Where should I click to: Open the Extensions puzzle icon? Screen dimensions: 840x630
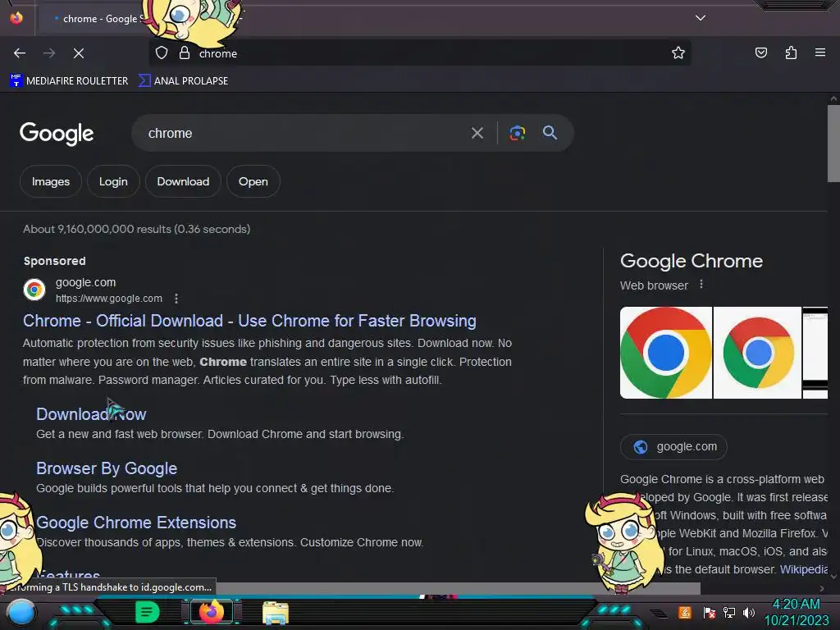point(791,52)
